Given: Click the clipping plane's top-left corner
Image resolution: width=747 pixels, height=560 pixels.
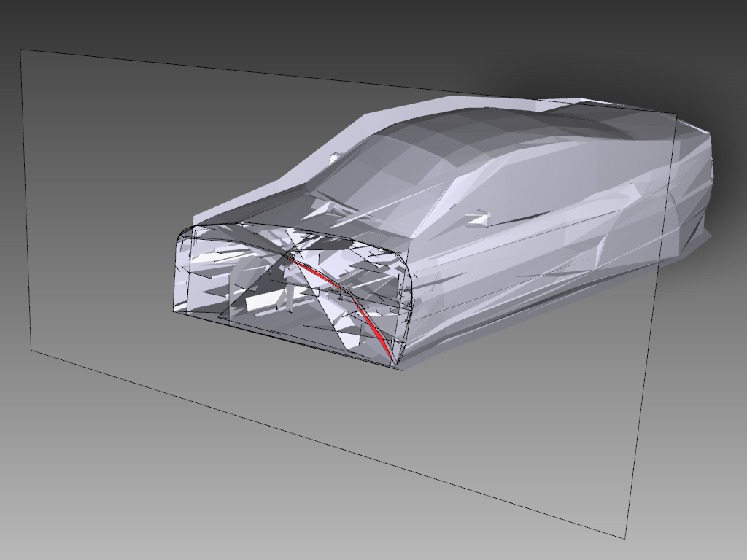Looking at the screenshot, I should pos(20,50).
